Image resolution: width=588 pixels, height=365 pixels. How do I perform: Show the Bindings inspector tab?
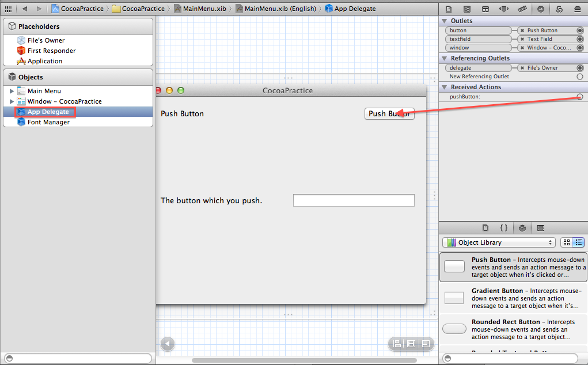(x=559, y=9)
